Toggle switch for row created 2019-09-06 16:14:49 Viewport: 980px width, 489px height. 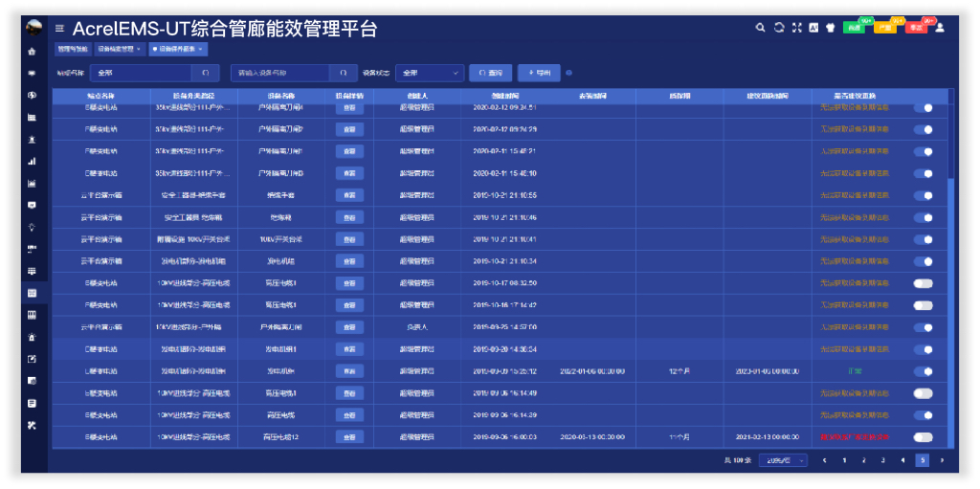coord(924,393)
